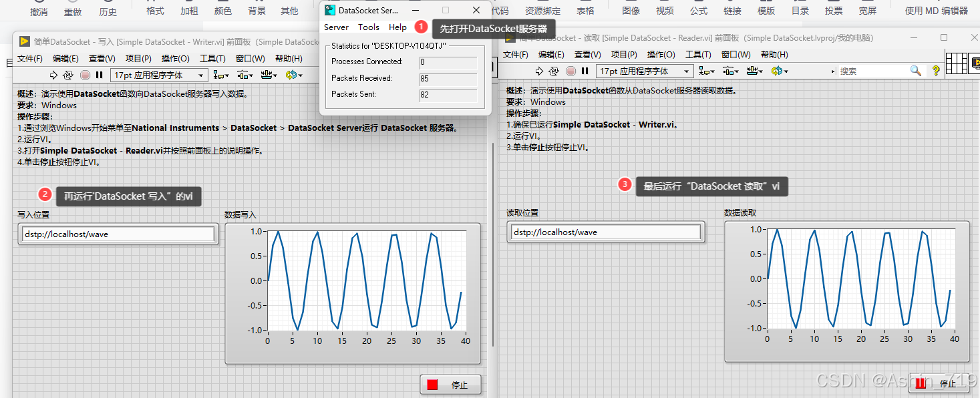Open the text color picker 颜色
Viewport: 980px width, 398px height.
click(x=223, y=9)
